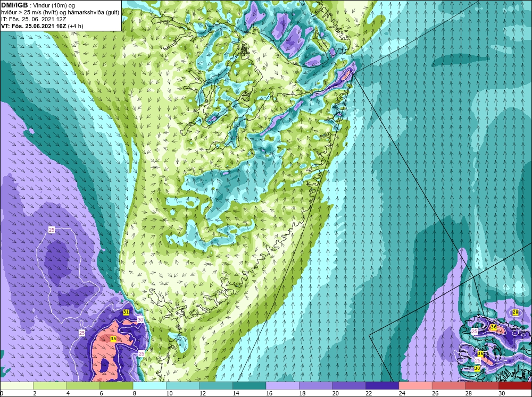Click the legend scale value 10

[169, 393]
